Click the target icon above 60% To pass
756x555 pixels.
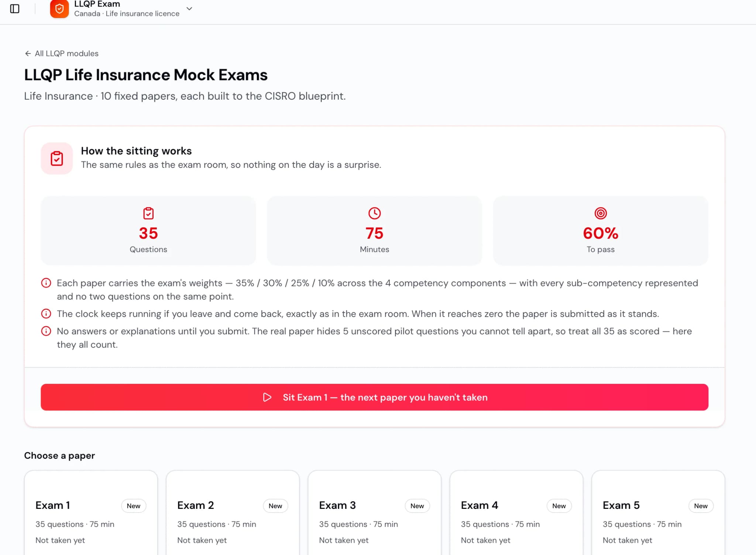click(601, 213)
